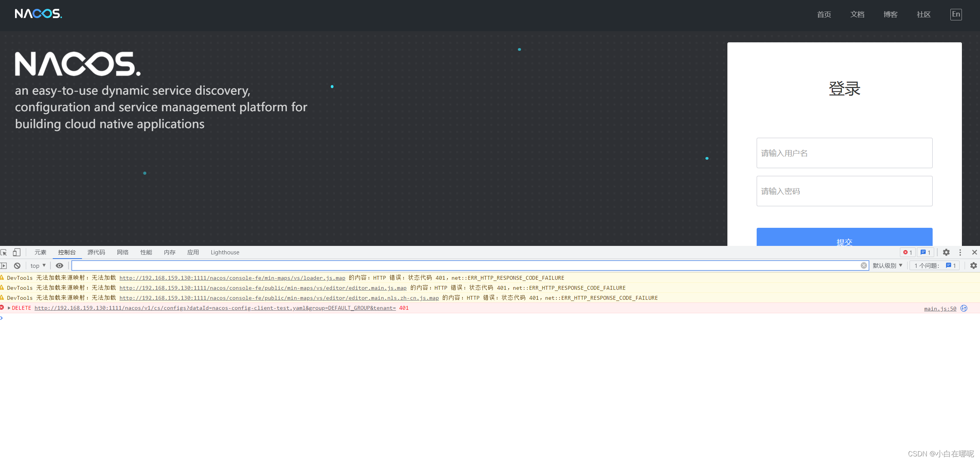Image resolution: width=980 pixels, height=461 pixels.
Task: Focus the 请输入用户名 username field
Action: [844, 153]
